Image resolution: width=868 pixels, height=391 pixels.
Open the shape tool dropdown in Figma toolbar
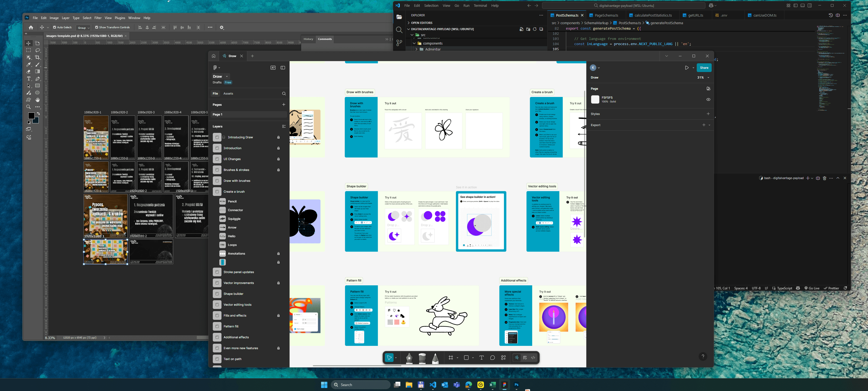(473, 358)
